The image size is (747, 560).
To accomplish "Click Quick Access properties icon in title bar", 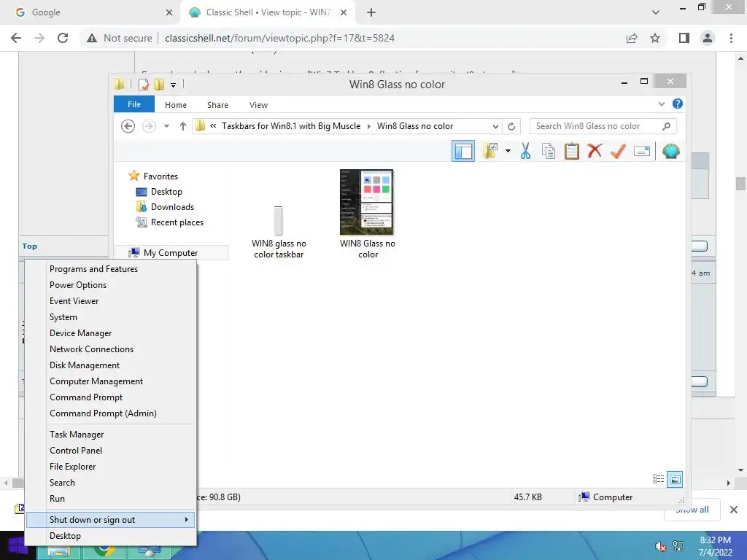I will pos(143,85).
